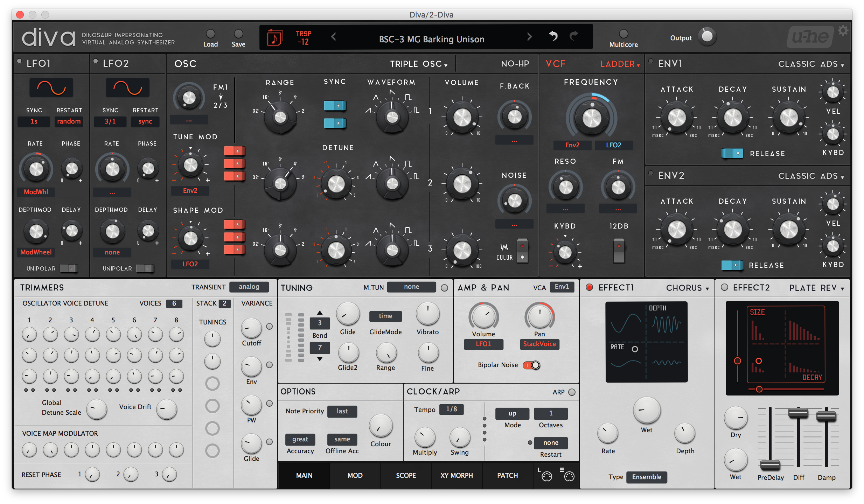The height and width of the screenshot is (504, 864).
Task: Click Accuracy great button
Action: point(300,439)
